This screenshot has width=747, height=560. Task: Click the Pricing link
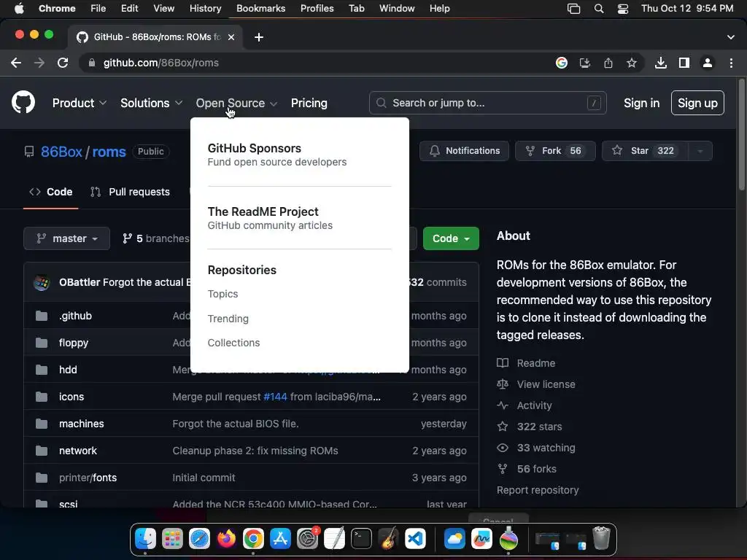(x=309, y=103)
